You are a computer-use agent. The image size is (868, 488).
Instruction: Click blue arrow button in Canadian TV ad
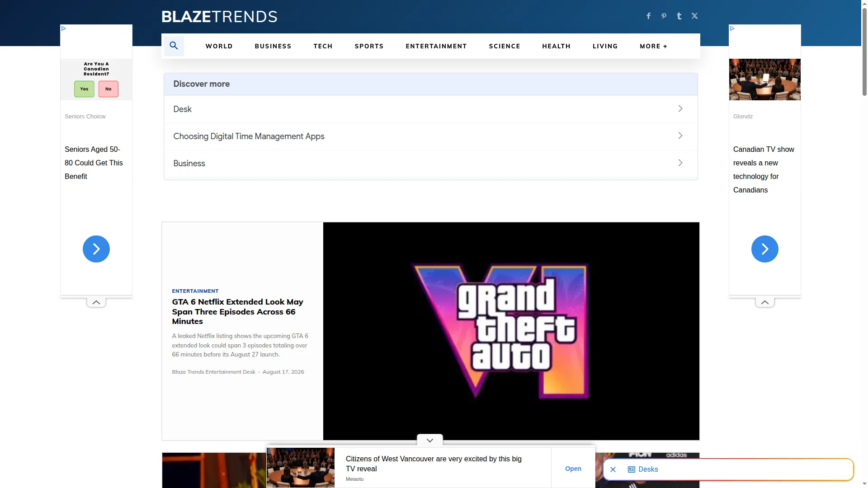765,249
